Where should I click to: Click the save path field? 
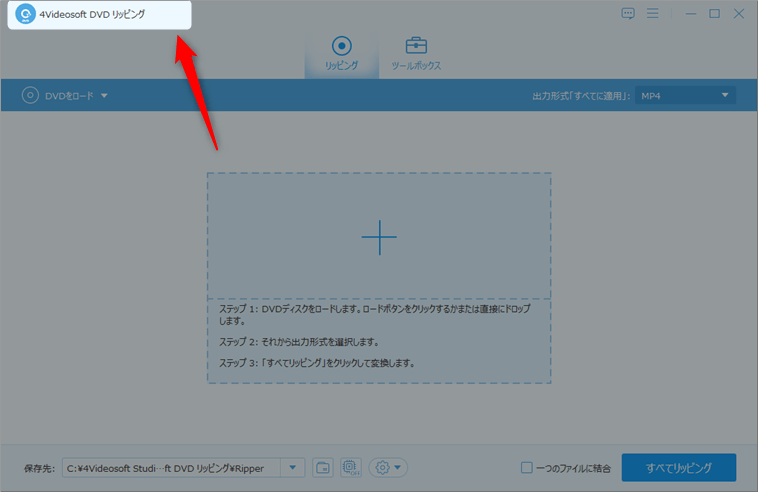tap(170, 468)
